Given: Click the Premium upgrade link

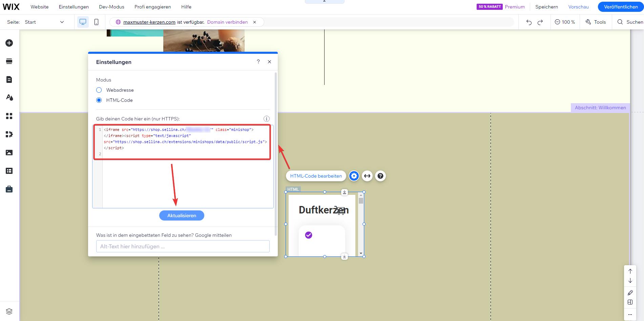Looking at the screenshot, I should pyautogui.click(x=515, y=7).
